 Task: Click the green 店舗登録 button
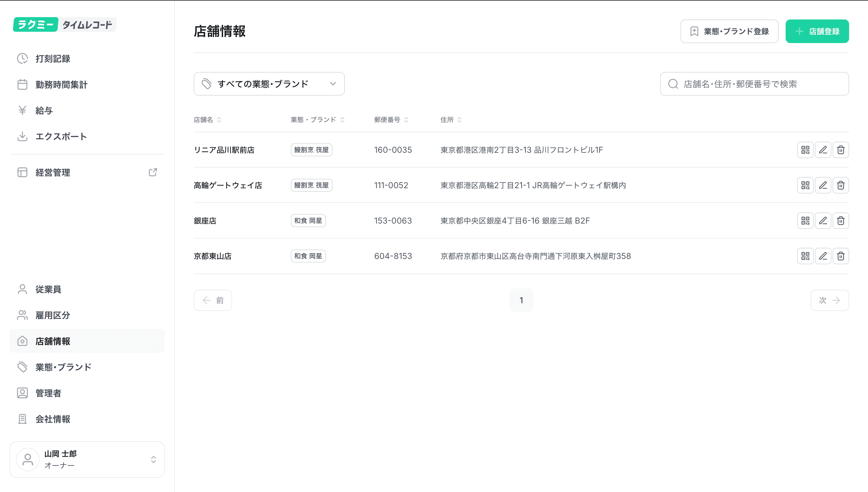pyautogui.click(x=817, y=32)
